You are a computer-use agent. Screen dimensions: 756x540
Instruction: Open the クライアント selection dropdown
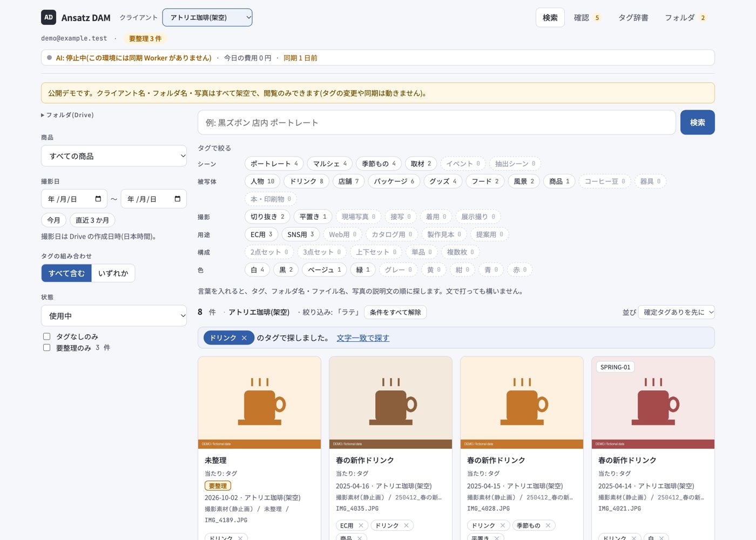pyautogui.click(x=207, y=17)
